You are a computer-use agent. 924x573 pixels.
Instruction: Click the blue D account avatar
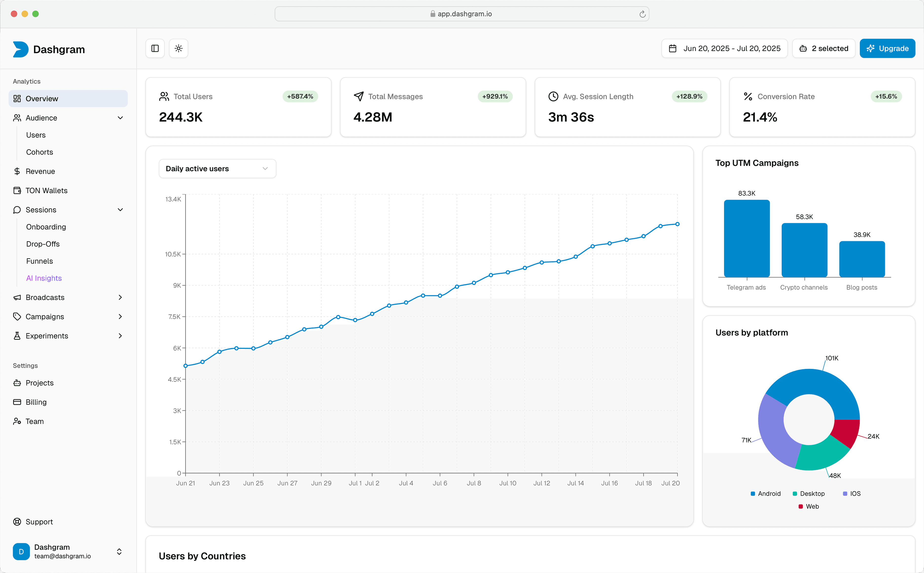click(x=21, y=552)
